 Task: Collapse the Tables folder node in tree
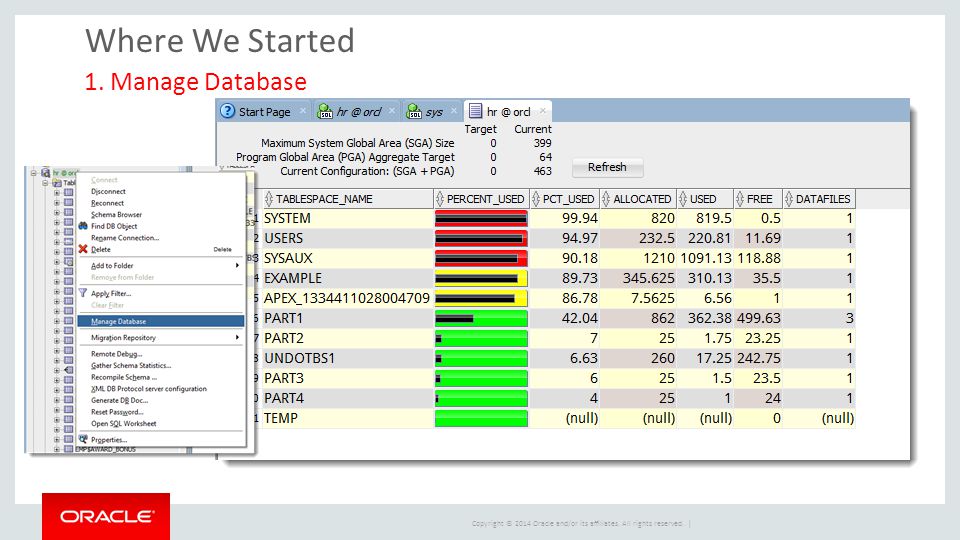tap(45, 183)
